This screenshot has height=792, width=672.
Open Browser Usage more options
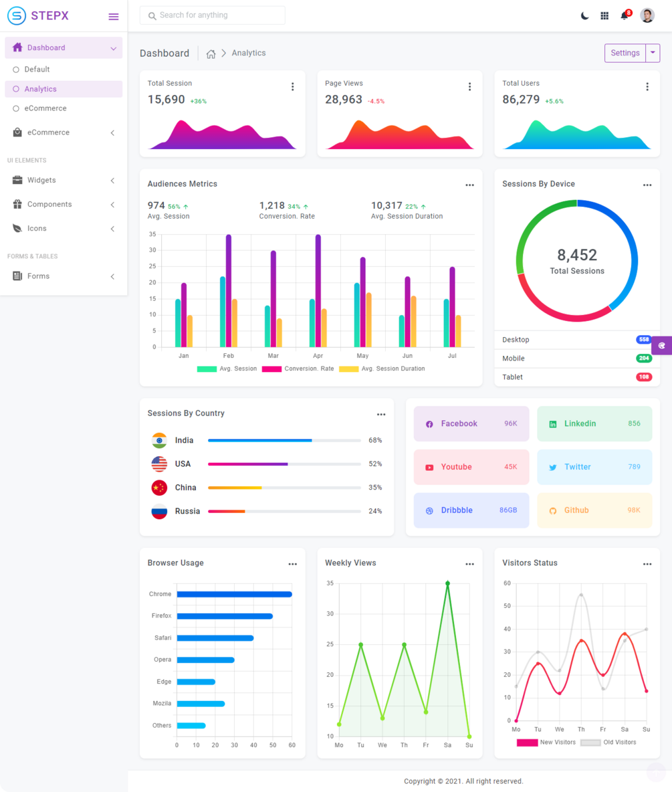[x=292, y=564]
